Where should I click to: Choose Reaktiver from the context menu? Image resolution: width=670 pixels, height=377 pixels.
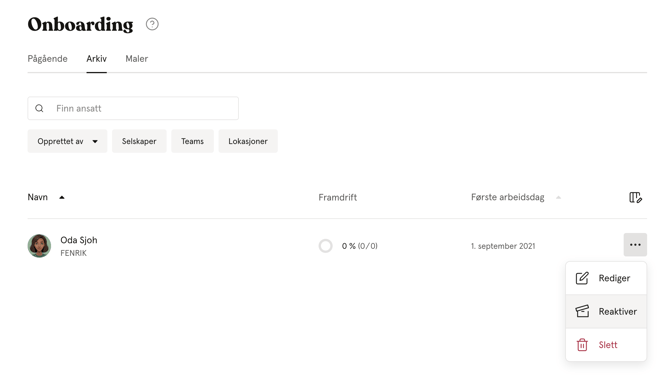pyautogui.click(x=606, y=311)
